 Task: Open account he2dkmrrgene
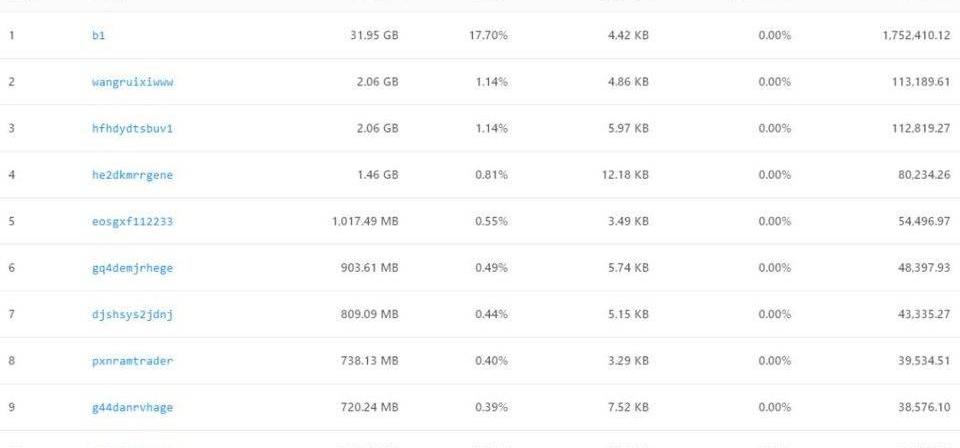click(x=132, y=175)
